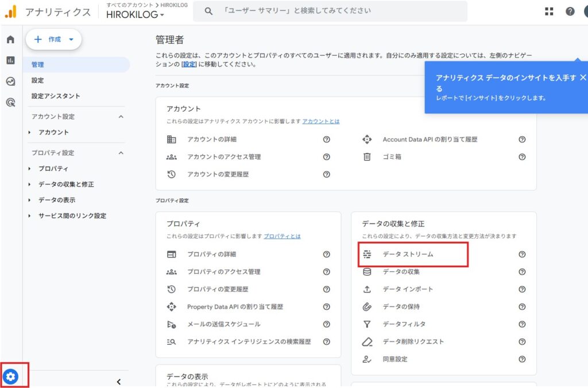Viewport: 588px width, 388px height.
Task: Select 管理 in the sidebar menu
Action: click(x=76, y=64)
